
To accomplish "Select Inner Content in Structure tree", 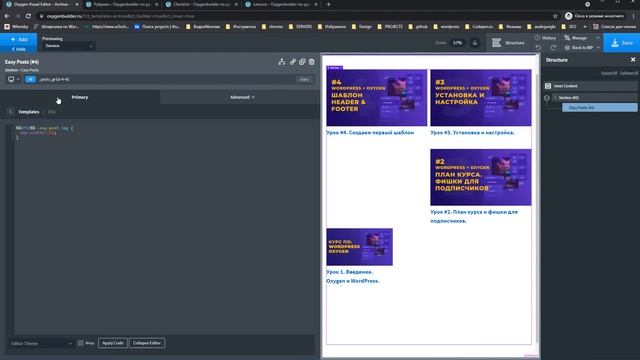I will point(590,86).
